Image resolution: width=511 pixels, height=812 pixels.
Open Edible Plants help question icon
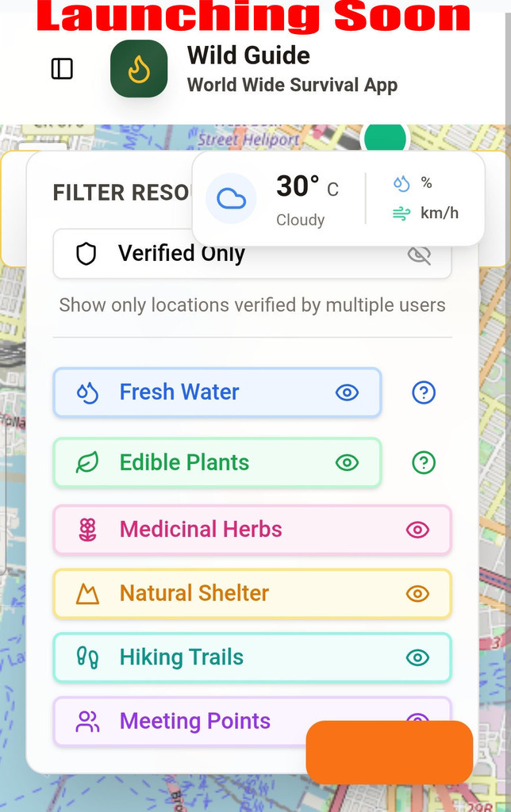click(424, 462)
